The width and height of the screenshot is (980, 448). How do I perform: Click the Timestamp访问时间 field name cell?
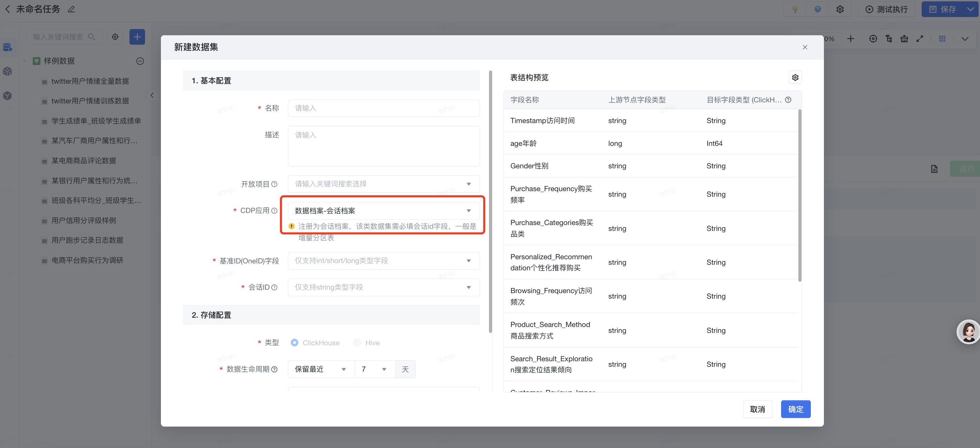click(x=542, y=121)
